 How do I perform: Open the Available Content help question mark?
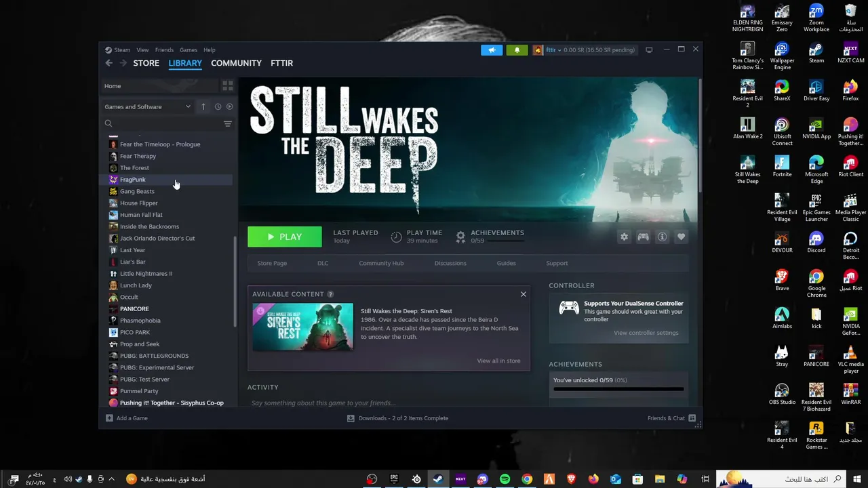330,294
